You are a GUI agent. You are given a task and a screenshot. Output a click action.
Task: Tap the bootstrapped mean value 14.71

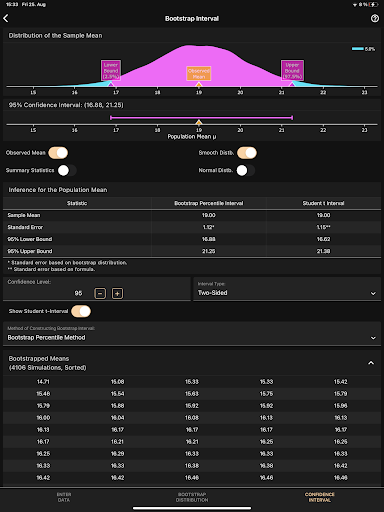coord(43,382)
